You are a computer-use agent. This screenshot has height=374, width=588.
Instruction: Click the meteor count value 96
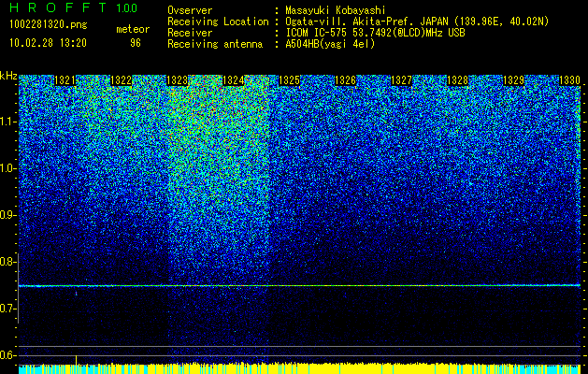click(x=136, y=43)
